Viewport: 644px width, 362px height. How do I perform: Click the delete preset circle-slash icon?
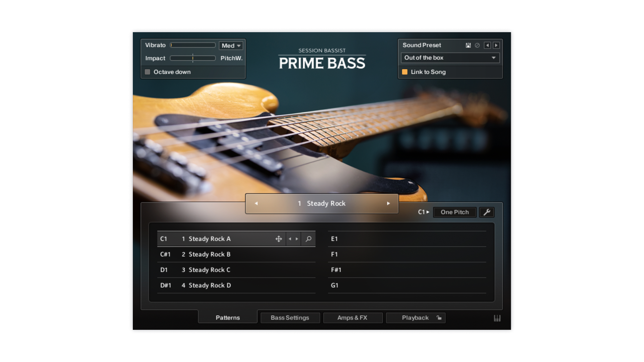[477, 45]
